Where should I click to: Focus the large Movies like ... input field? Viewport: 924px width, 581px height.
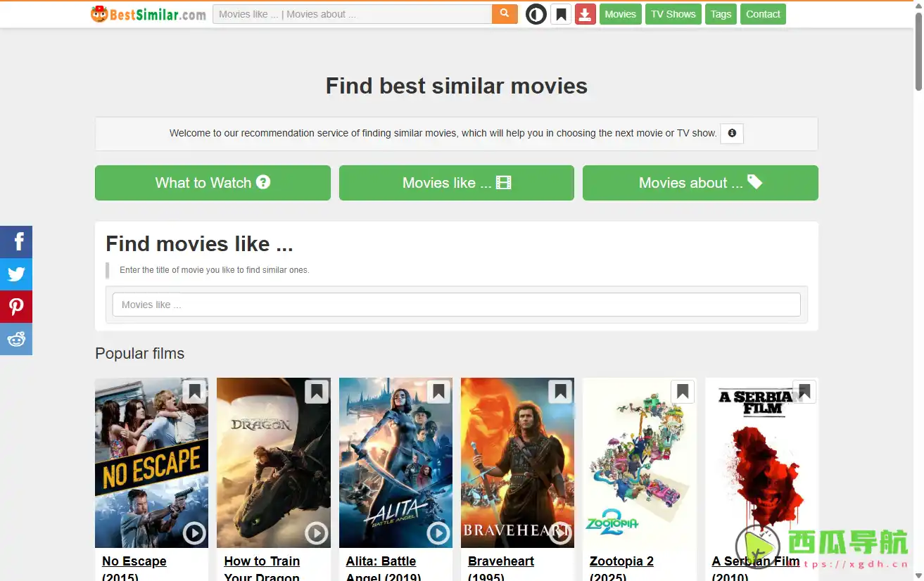coord(456,305)
